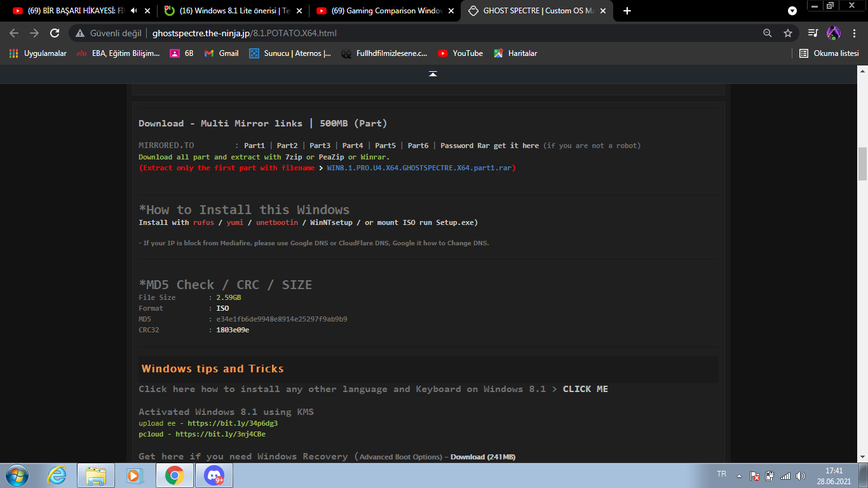Screen dimensions: 868x488
Task: Open the Chrome tab-strip dropdown arrow
Action: [792, 11]
